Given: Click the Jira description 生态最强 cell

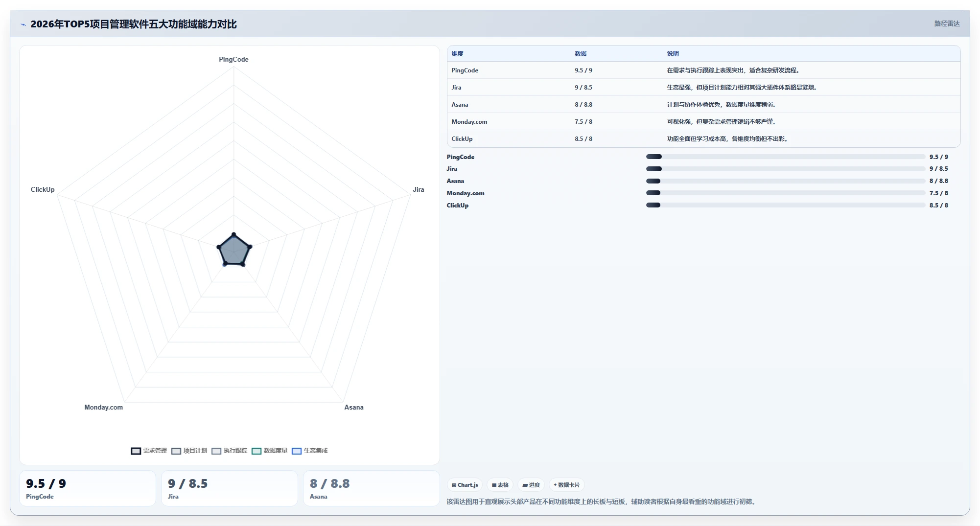Looking at the screenshot, I should (742, 88).
